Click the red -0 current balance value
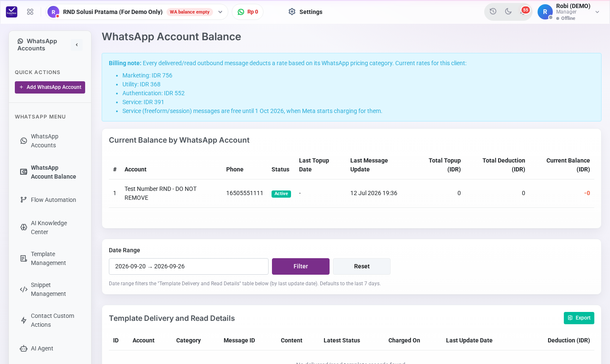The height and width of the screenshot is (364, 610). coord(587,193)
